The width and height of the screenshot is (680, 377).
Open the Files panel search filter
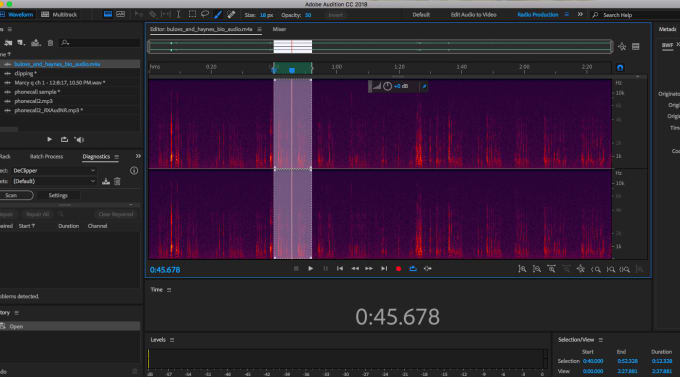(65, 43)
